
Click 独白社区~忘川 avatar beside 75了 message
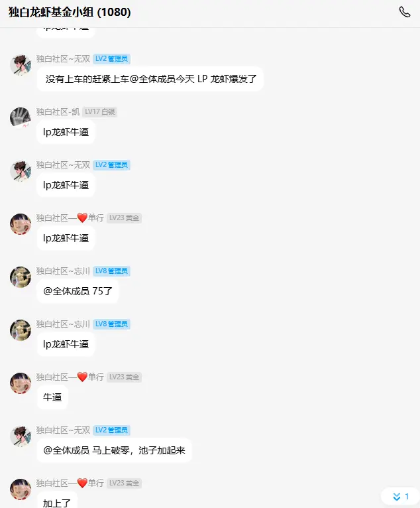click(21, 277)
